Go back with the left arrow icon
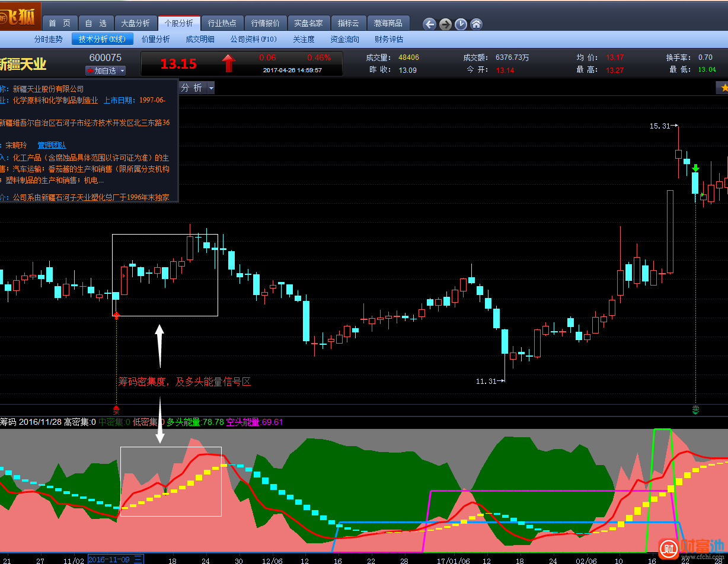 [430, 24]
